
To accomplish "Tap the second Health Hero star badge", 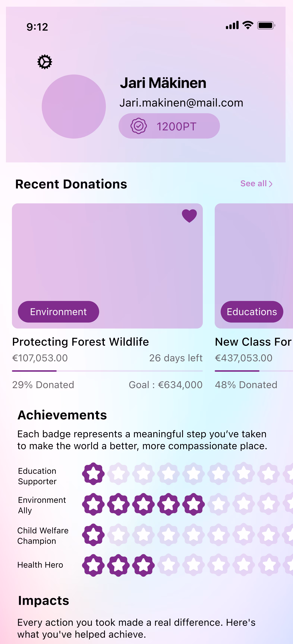I will click(x=118, y=565).
